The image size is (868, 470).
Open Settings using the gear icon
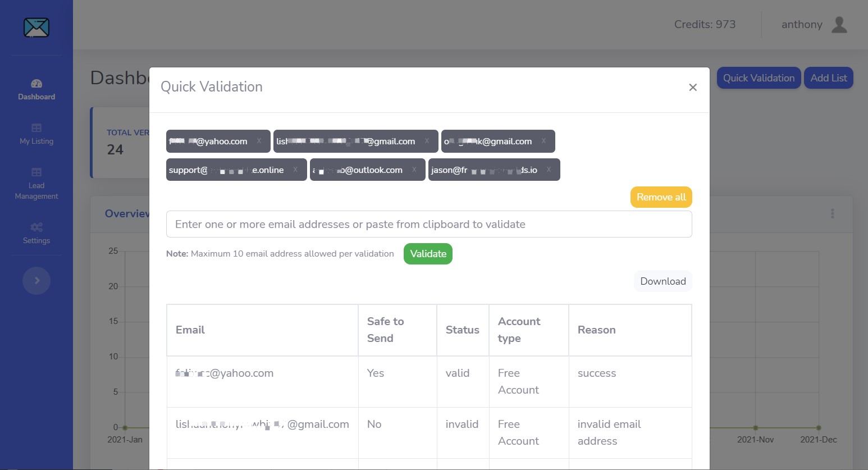point(36,226)
